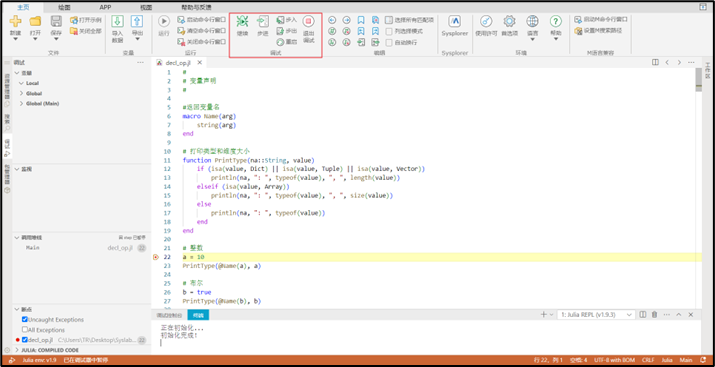This screenshot has height=367, width=715.
Task: Switch to the 绘图 ribbon tab
Action: click(x=64, y=7)
